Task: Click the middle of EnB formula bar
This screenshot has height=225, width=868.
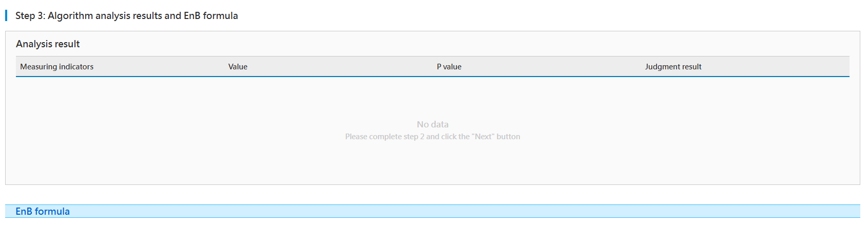Action: tap(432, 211)
